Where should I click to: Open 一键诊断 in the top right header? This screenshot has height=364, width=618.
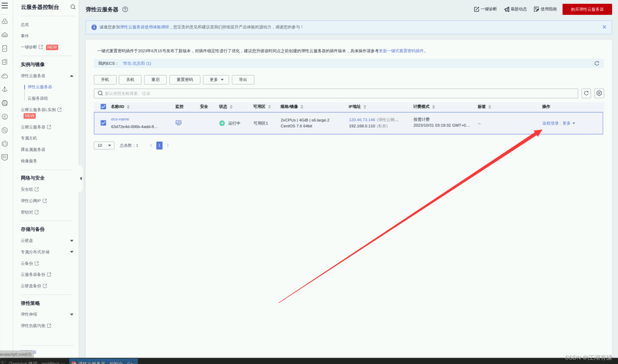point(485,9)
